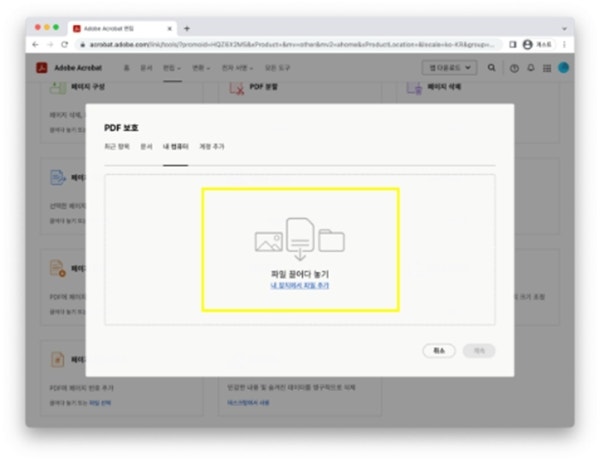Click the 내 장치에서 파일 추가 link

point(300,285)
